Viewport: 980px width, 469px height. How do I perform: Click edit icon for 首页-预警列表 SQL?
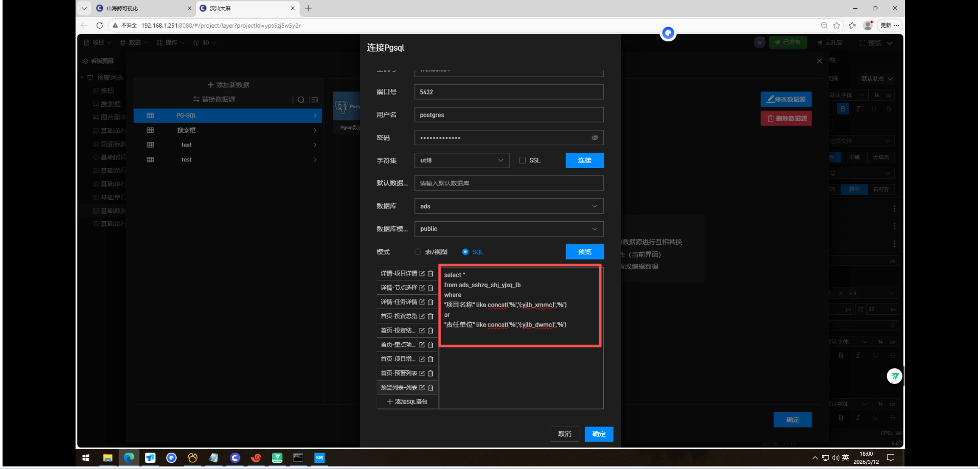pyautogui.click(x=422, y=373)
